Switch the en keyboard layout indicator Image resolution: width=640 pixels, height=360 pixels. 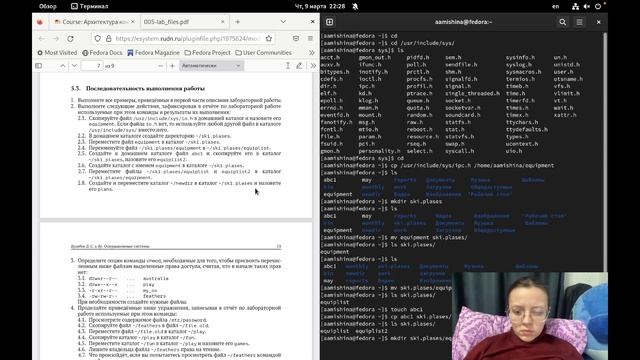click(556, 6)
